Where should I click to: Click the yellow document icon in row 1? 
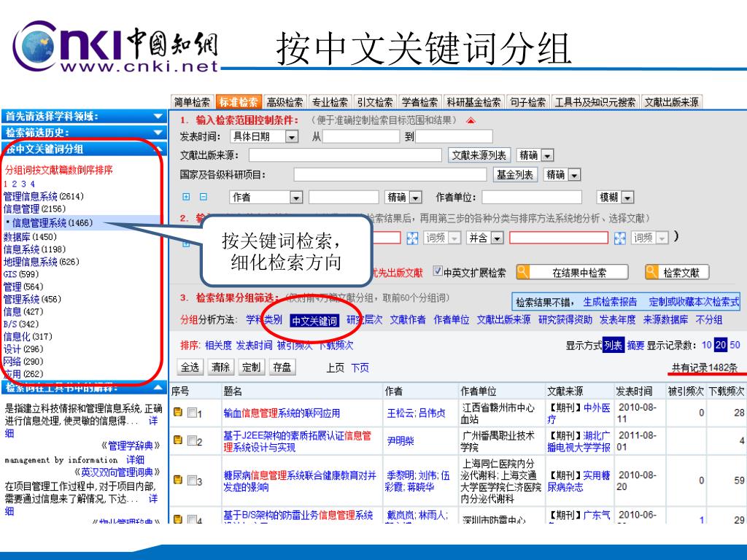[178, 412]
